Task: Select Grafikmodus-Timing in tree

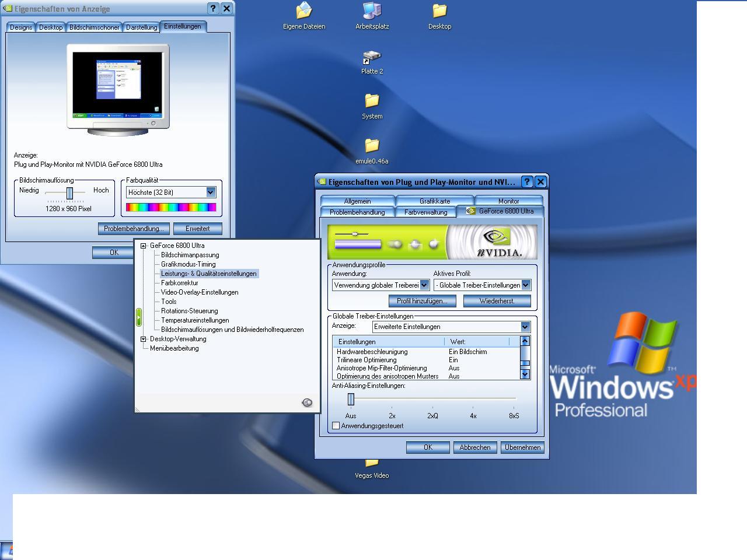Action: 189,264
